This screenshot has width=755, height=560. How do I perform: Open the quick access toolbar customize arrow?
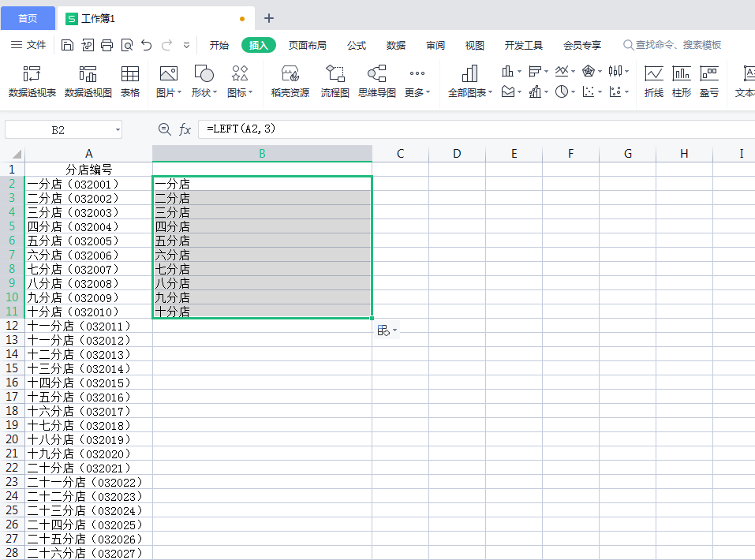pos(186,45)
